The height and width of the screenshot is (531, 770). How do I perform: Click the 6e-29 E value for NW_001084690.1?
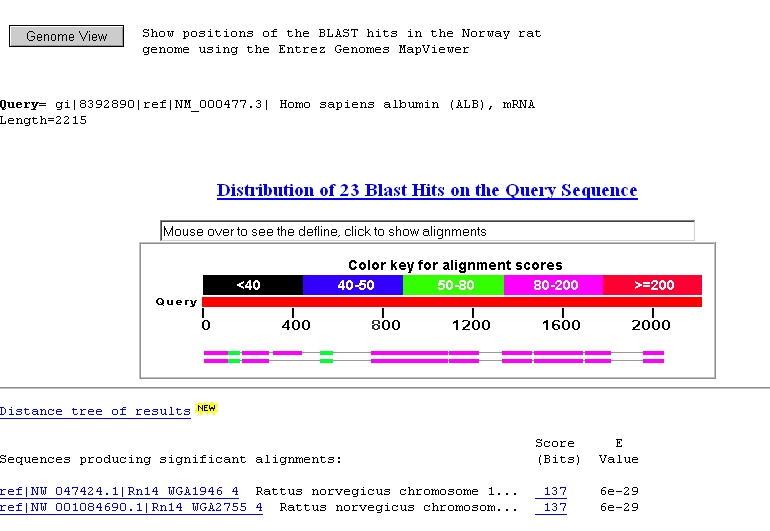[x=619, y=507]
